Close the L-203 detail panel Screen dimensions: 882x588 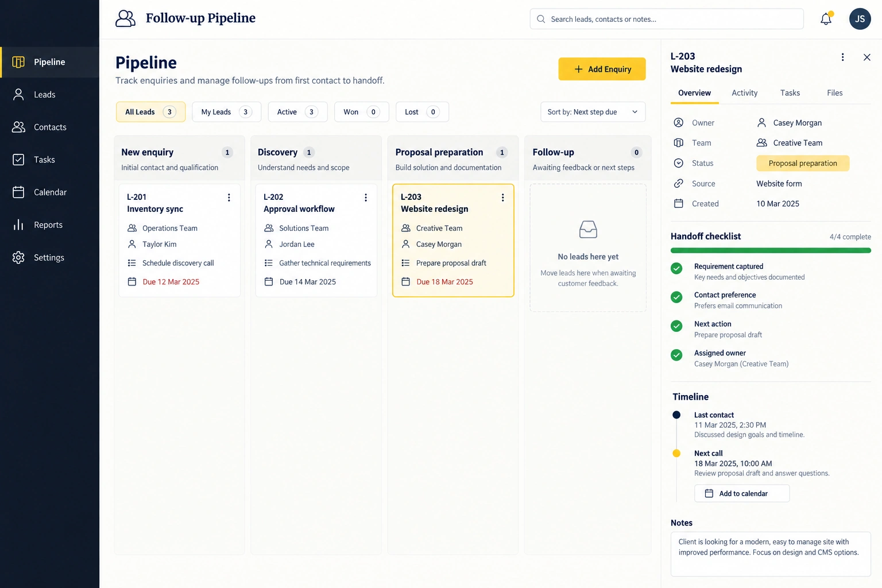click(x=866, y=57)
